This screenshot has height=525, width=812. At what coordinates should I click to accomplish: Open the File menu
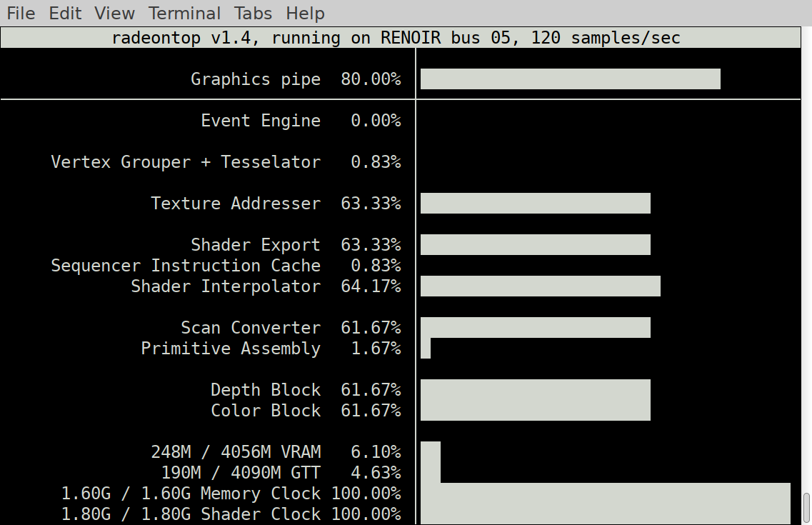tap(20, 13)
